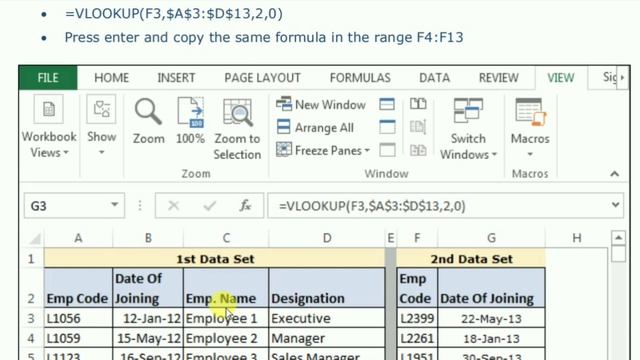Click the Hide window icon
640x360 pixels.
[387, 127]
